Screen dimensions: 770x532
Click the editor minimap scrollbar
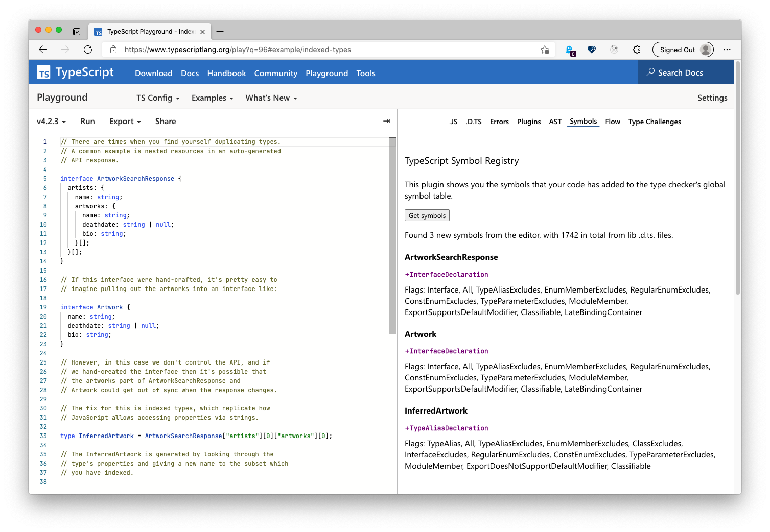[x=392, y=236]
